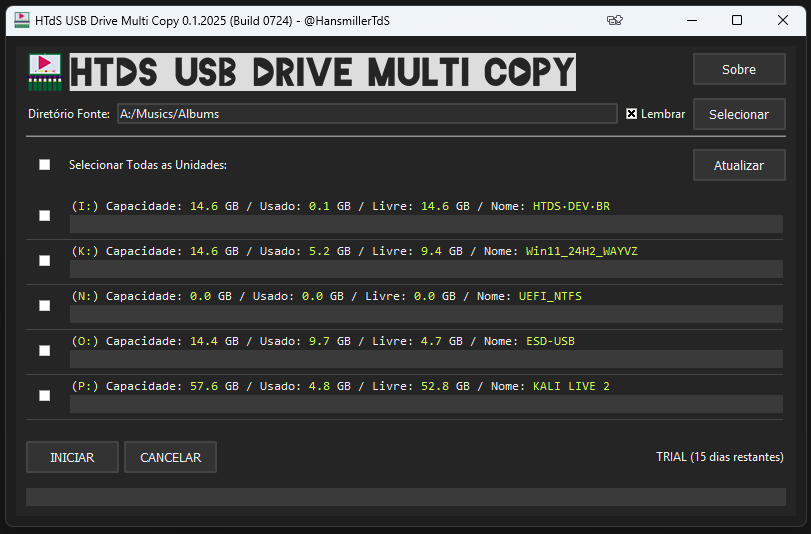Click drive O: capacity value 14.4
811x534 pixels.
click(204, 341)
